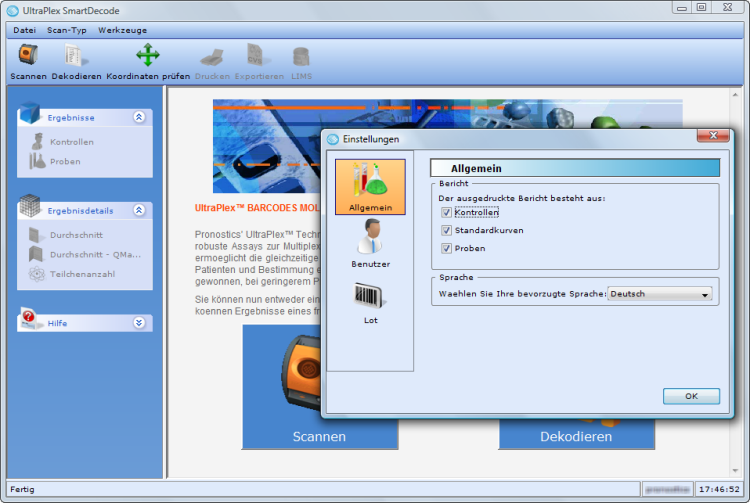The height and width of the screenshot is (503, 750).
Task: Click the Kontrollen sidebar icon
Action: click(37, 142)
